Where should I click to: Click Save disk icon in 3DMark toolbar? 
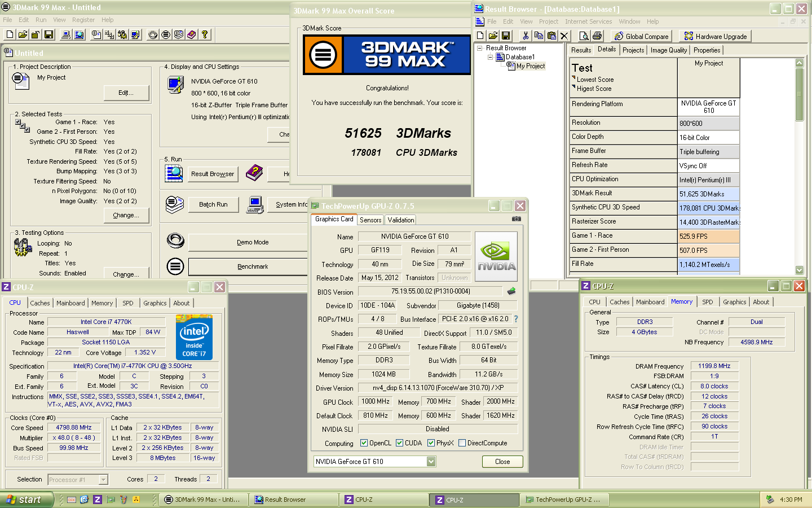point(48,35)
